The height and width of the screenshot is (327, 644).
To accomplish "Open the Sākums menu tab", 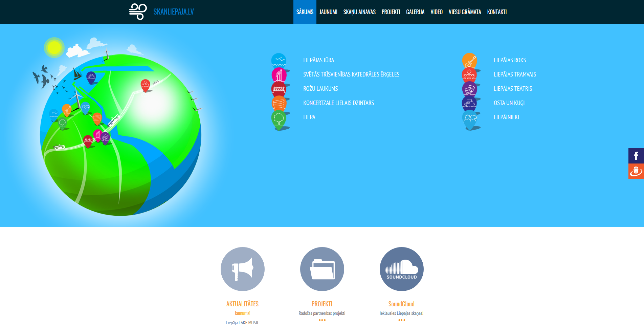I will pyautogui.click(x=305, y=12).
